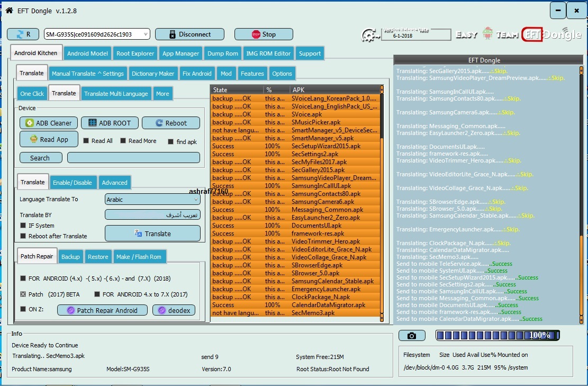Image resolution: width=588 pixels, height=386 pixels.
Task: Select the SecMemo3.apk row
Action: pos(295,313)
